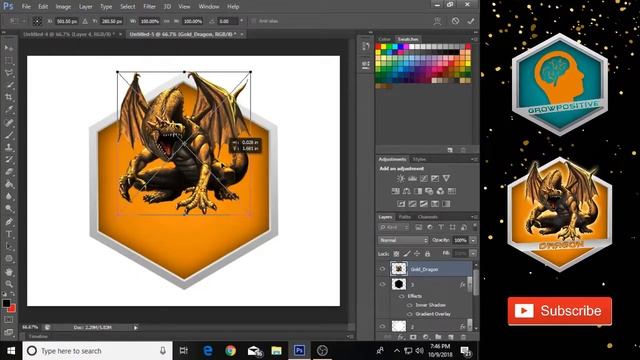Select the Clone Stamp tool
The image size is (640, 360).
pos(9,147)
